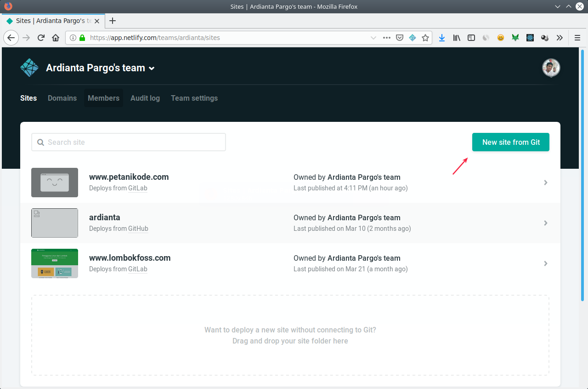This screenshot has height=389, width=588.
Task: Open the GitHub link under ardianta
Action: [x=138, y=229]
